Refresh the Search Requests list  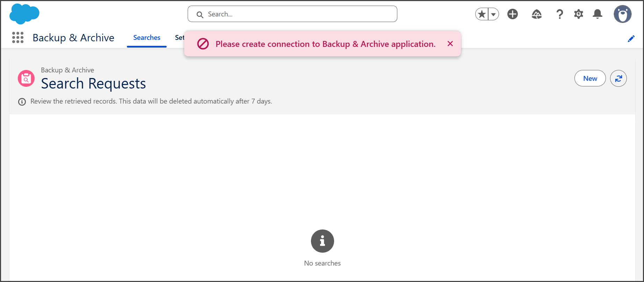(x=618, y=78)
